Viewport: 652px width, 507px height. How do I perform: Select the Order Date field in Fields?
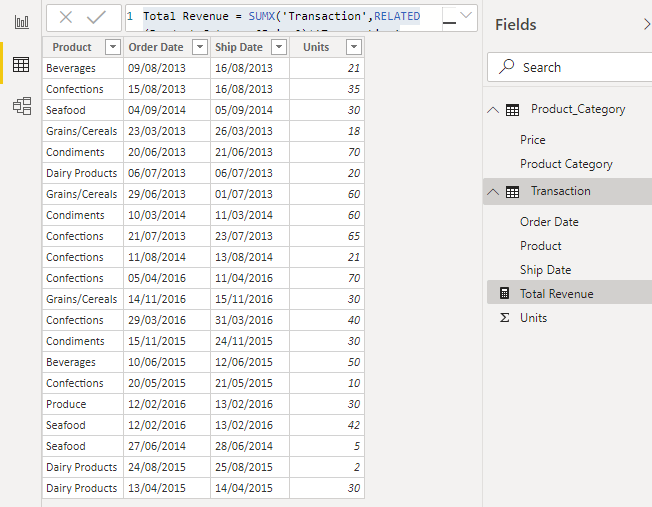click(549, 222)
